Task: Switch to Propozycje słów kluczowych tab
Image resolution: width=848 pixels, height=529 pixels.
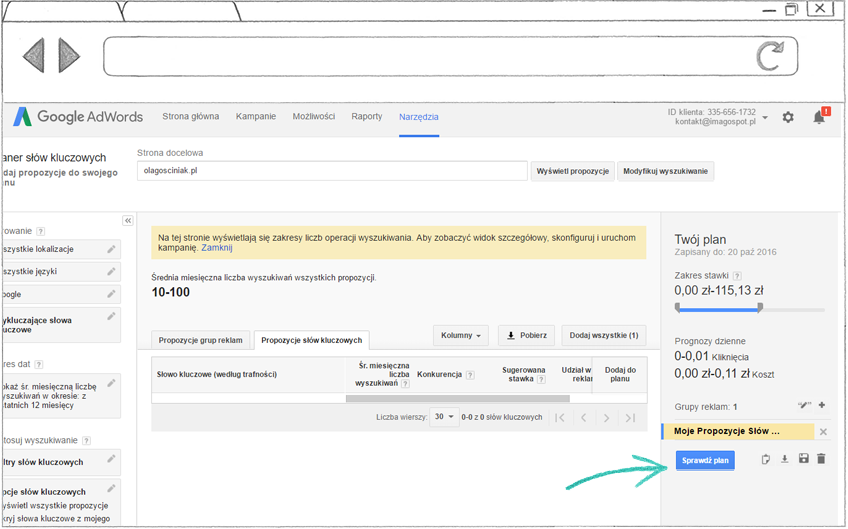Action: [312, 340]
